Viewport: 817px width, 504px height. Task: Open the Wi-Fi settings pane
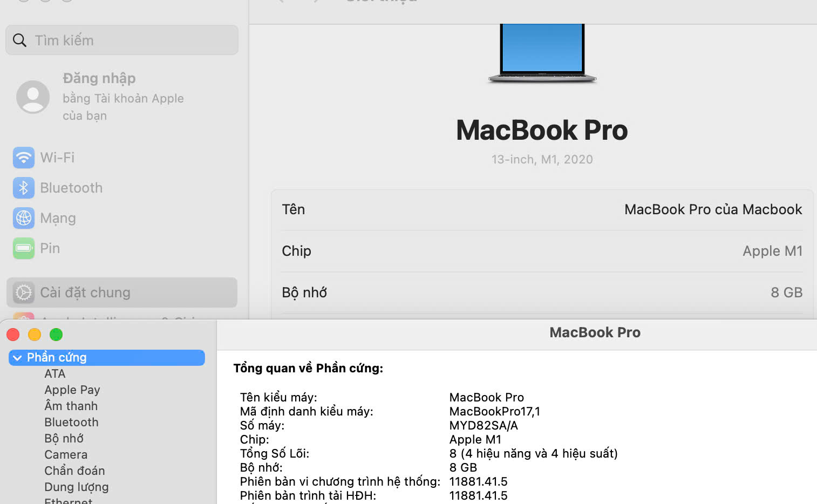point(122,158)
